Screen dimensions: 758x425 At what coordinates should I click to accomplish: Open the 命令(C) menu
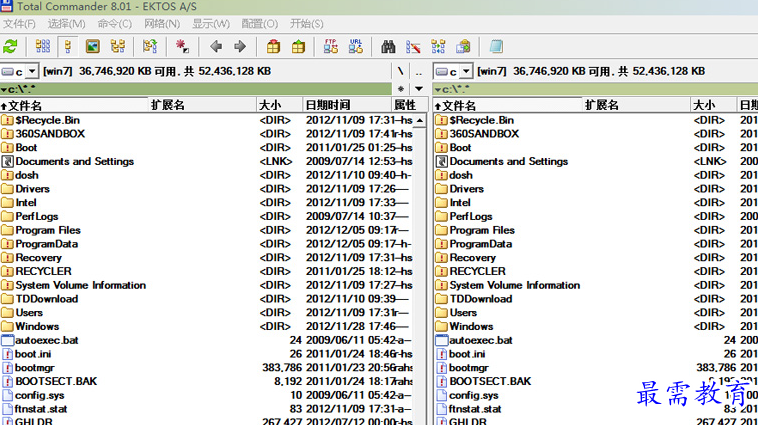[115, 24]
